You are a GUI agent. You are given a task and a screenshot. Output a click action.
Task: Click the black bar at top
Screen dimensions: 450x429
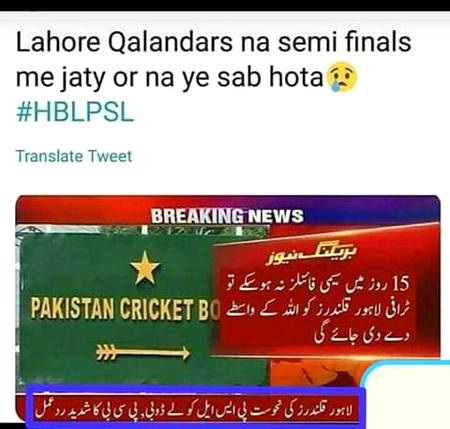coord(225,5)
